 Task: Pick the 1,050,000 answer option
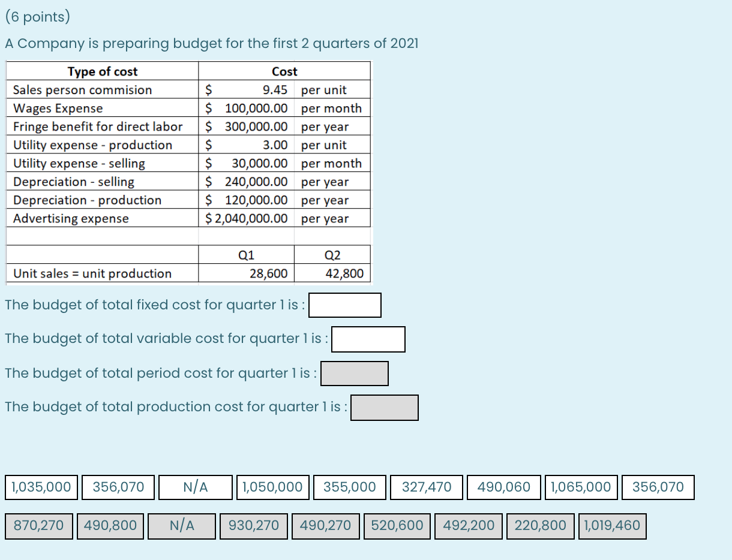pos(272,487)
